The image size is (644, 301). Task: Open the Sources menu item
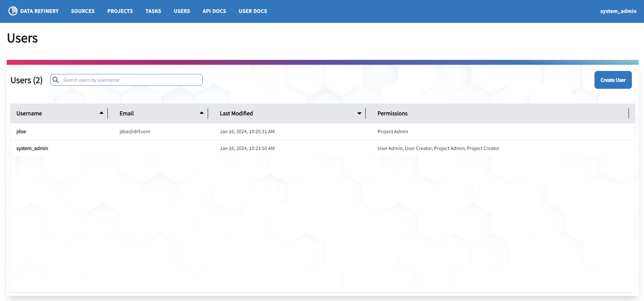83,11
